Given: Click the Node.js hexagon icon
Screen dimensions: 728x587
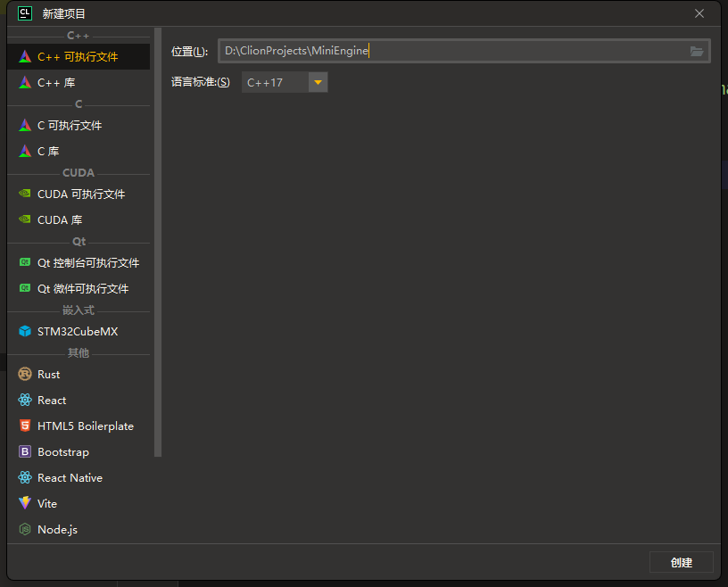Looking at the screenshot, I should [x=25, y=529].
